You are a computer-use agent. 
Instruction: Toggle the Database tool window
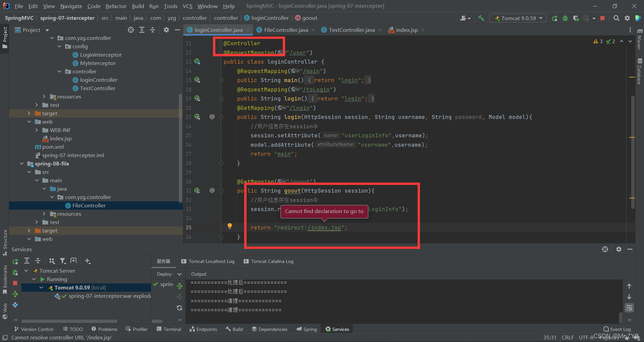coord(639,71)
